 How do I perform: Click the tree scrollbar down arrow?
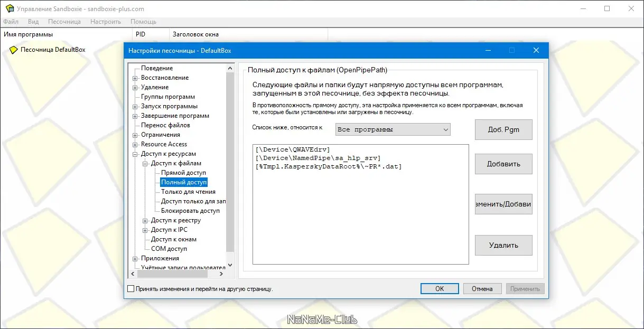pyautogui.click(x=230, y=265)
